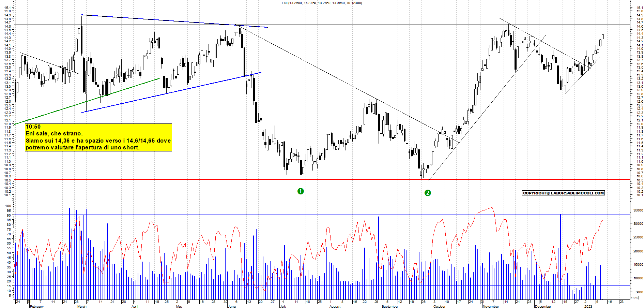Click the ENI price title at top
Viewport: 644px width, 308px height.
[x=322, y=3]
